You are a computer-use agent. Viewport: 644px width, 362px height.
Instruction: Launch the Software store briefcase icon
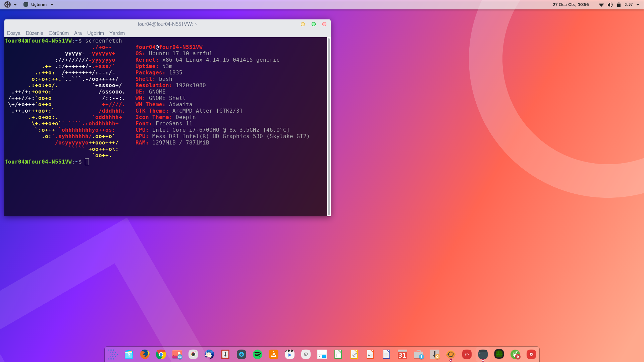pyautogui.click(x=419, y=354)
